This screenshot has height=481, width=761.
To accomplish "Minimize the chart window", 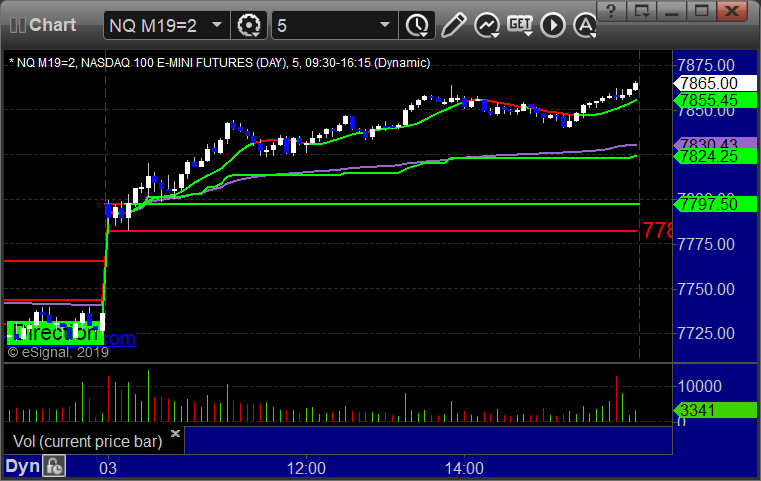I will (672, 11).
